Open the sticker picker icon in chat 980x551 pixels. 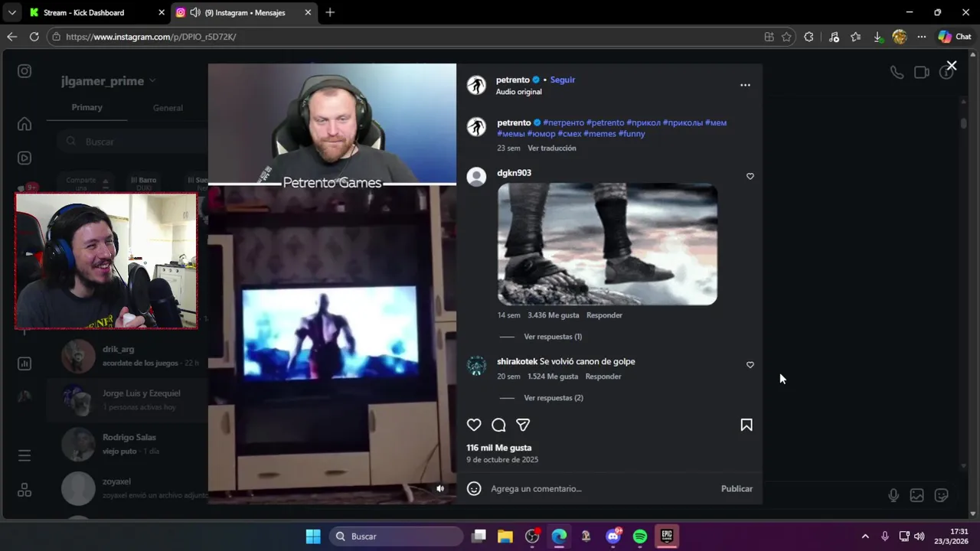click(x=942, y=495)
